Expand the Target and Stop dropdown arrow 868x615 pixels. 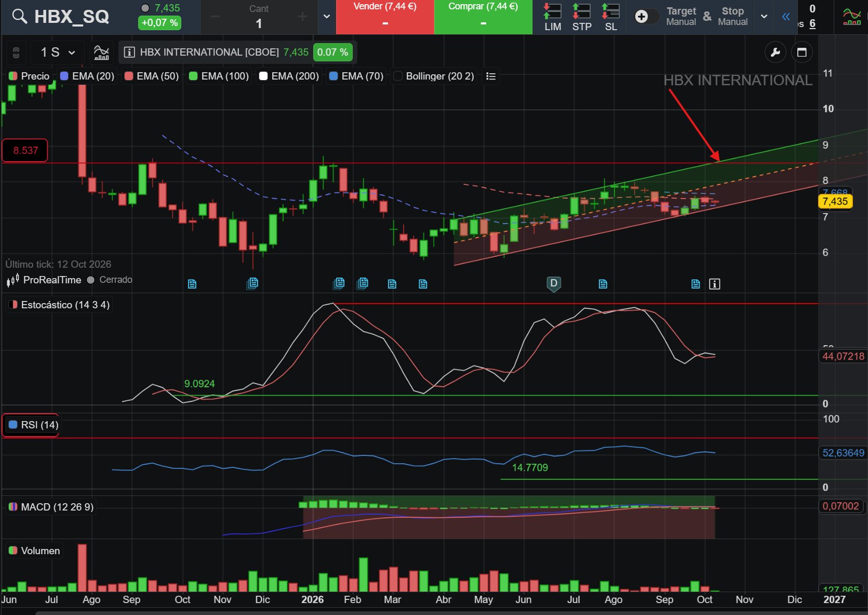point(764,17)
